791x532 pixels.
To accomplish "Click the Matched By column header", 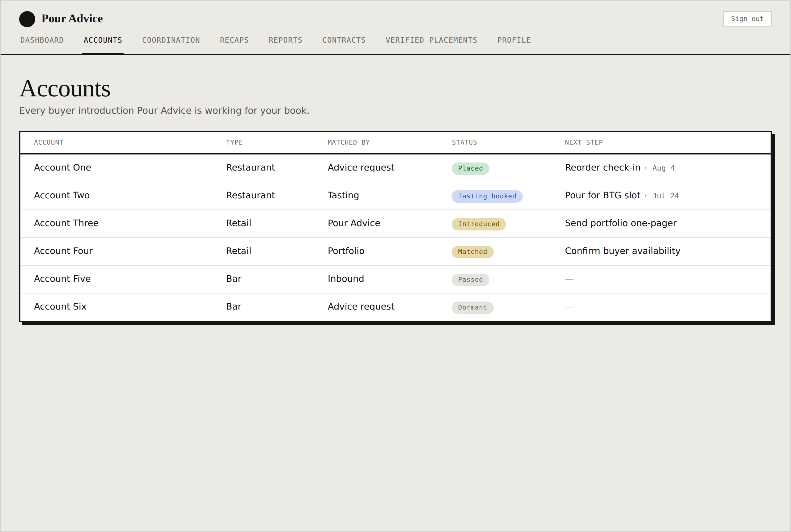I will pyautogui.click(x=349, y=142).
